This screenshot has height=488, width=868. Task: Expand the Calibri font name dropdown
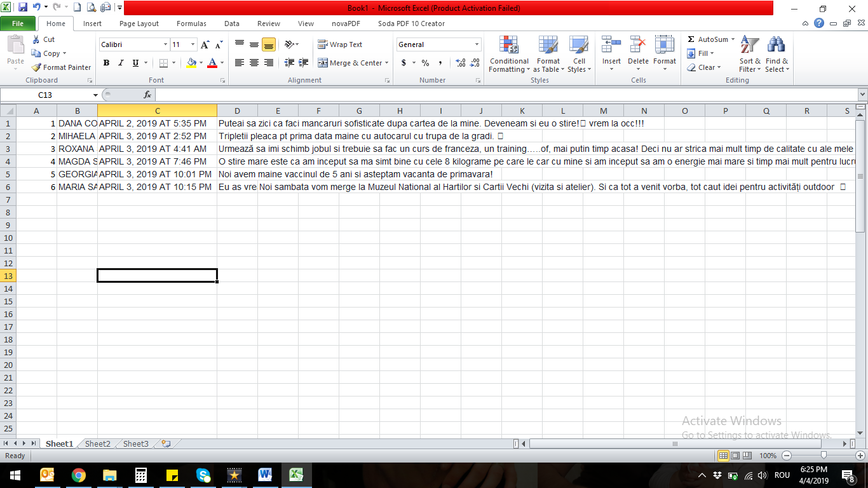point(165,44)
